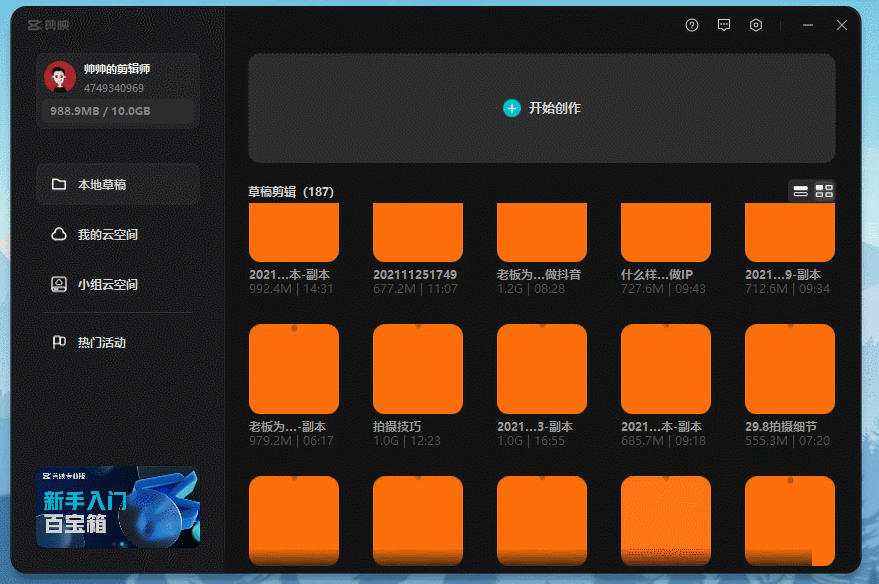The height and width of the screenshot is (584, 879).
Task: Switch drafts to grid view
Action: click(824, 191)
